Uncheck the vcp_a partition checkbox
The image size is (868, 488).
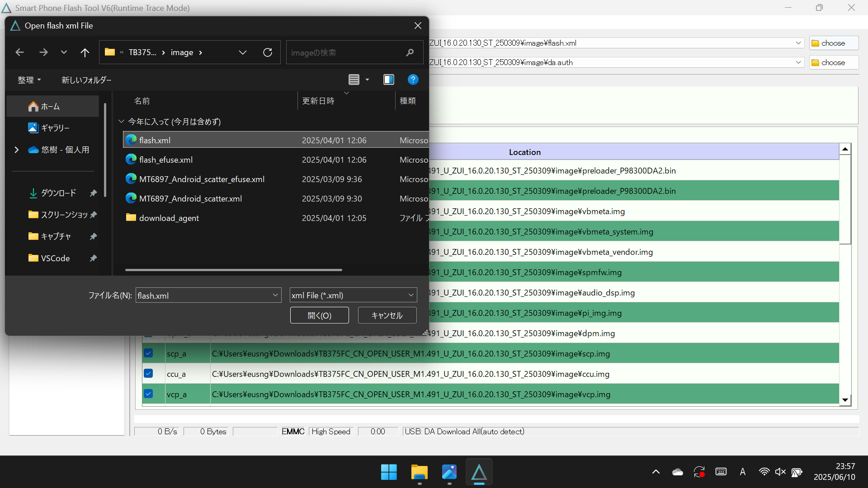click(148, 394)
